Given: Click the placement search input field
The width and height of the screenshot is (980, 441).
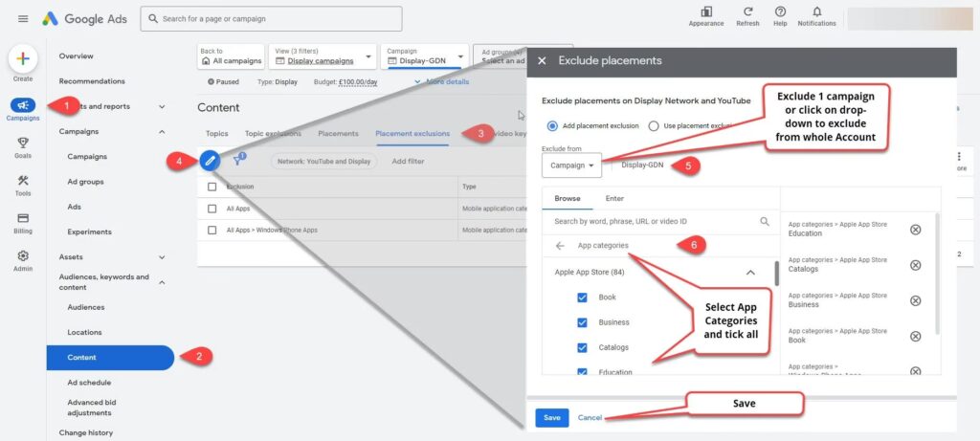Looking at the screenshot, I should [x=651, y=221].
